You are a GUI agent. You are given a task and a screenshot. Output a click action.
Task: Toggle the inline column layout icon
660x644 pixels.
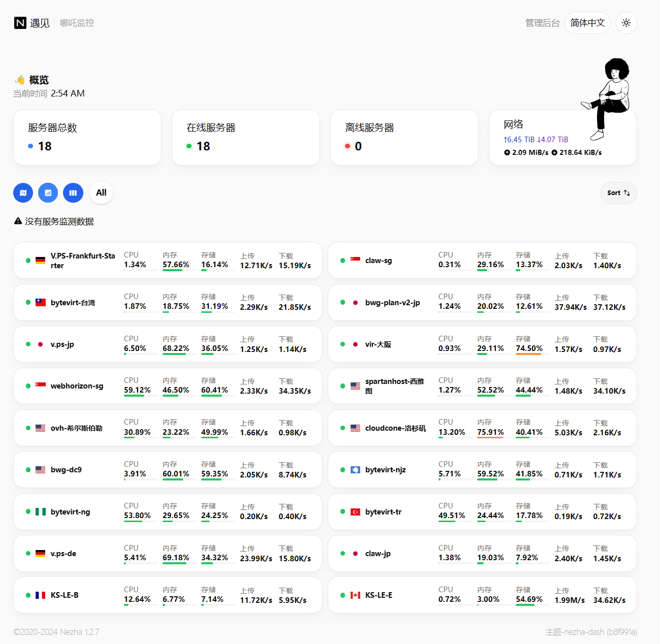(73, 193)
